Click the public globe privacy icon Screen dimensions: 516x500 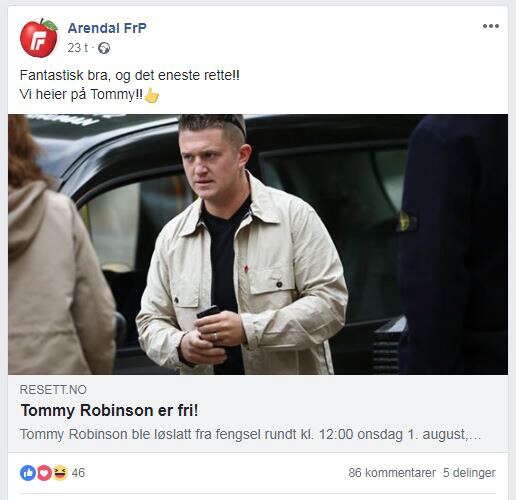tap(104, 48)
